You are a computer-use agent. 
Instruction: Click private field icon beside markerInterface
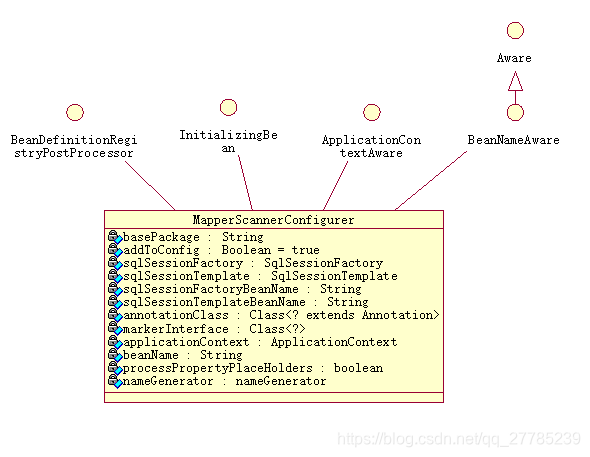[x=115, y=329]
